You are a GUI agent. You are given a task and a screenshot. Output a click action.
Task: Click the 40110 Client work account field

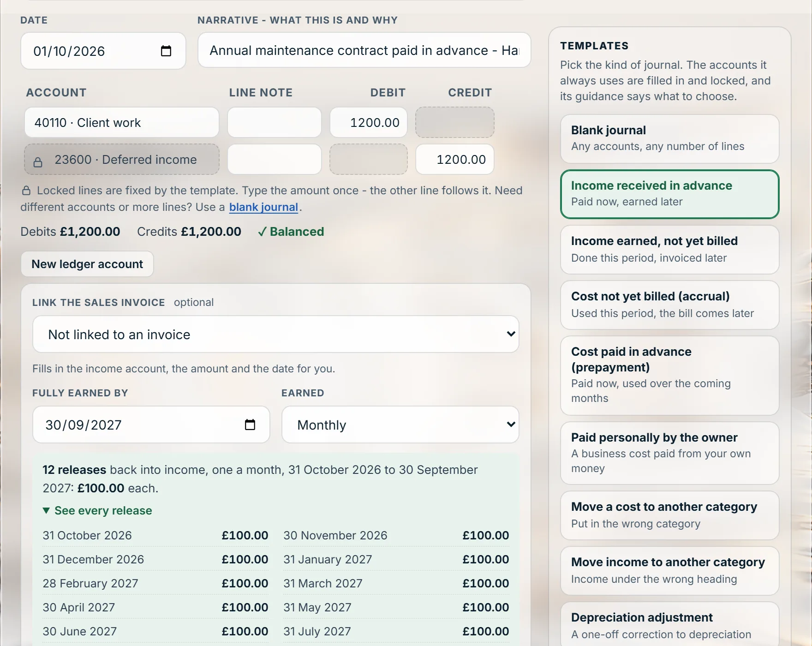pyautogui.click(x=122, y=122)
